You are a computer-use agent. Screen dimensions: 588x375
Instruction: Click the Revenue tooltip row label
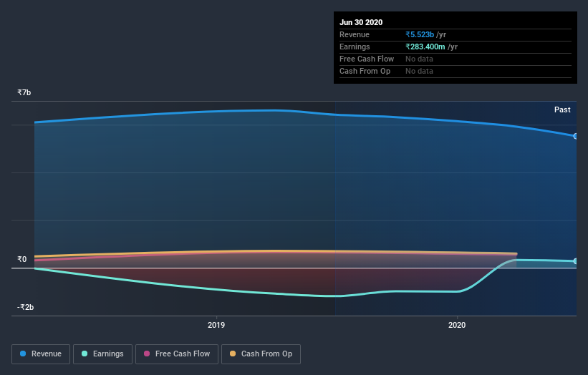pyautogui.click(x=355, y=34)
